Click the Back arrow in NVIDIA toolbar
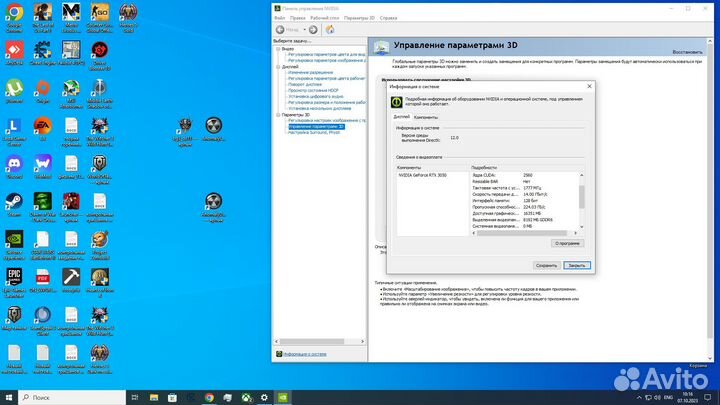720x405 pixels. pyautogui.click(x=280, y=29)
